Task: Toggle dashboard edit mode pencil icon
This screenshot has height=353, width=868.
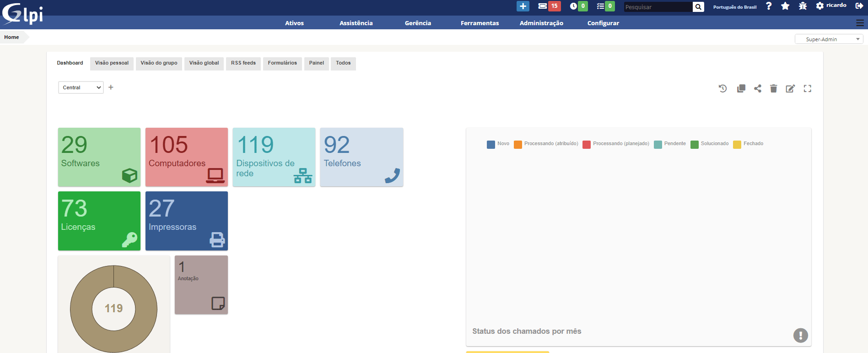Action: pyautogui.click(x=790, y=88)
